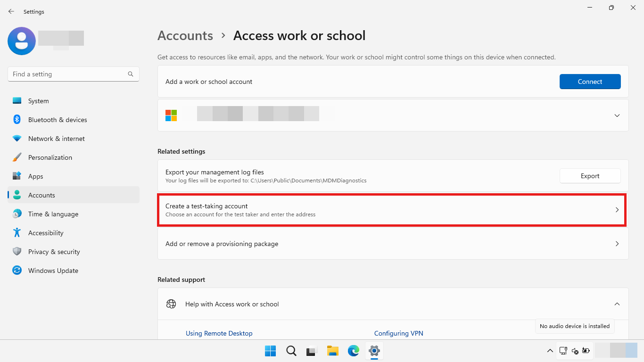Collapse Help with Access work or school
644x362 pixels.
[x=617, y=304]
